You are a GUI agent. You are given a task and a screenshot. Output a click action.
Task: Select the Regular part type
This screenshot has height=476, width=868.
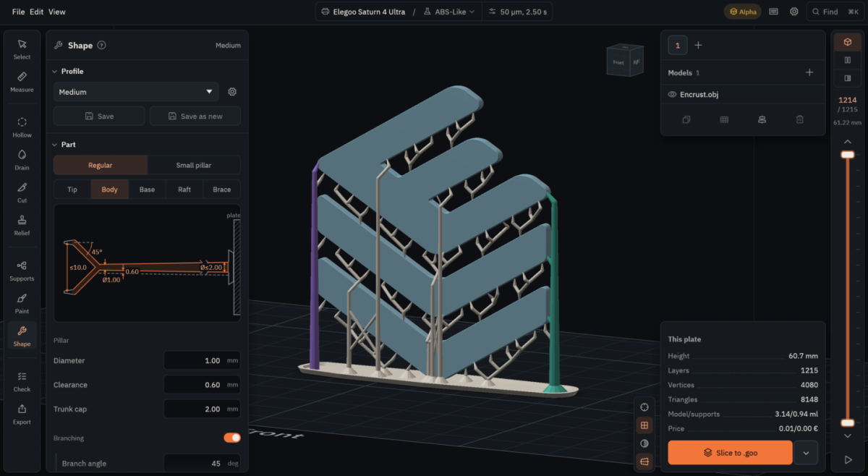point(101,165)
